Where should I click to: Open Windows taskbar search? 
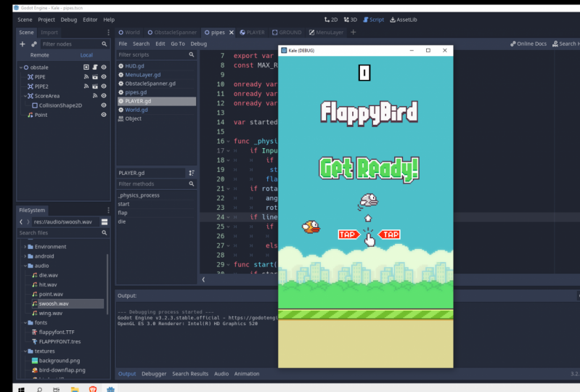click(x=39, y=389)
